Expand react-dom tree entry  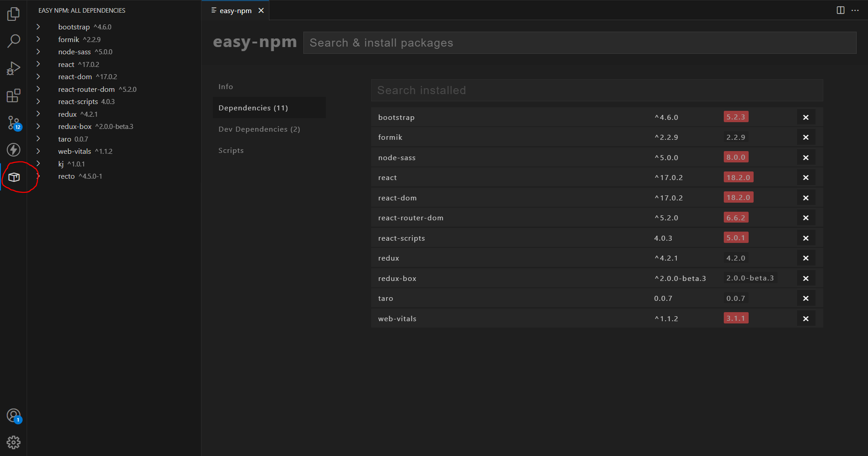tap(38, 76)
